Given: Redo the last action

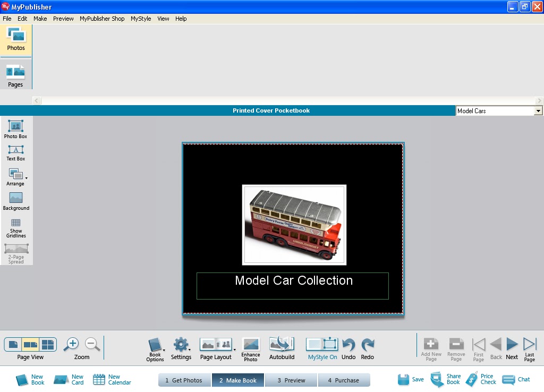Looking at the screenshot, I should (x=368, y=349).
